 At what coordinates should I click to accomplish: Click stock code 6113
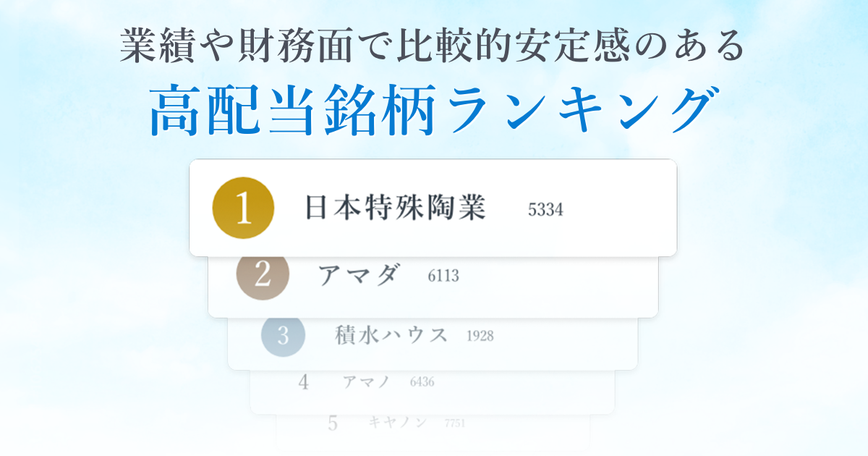[x=443, y=276]
